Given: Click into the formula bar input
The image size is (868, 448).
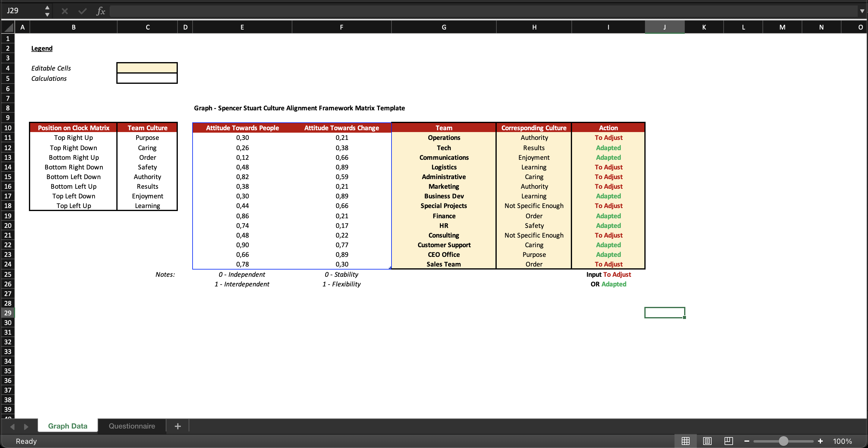Looking at the screenshot, I should tap(483, 11).
